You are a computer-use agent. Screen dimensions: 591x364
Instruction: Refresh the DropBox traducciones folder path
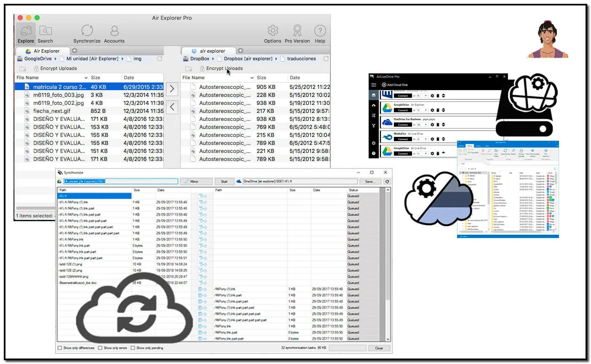(326, 59)
